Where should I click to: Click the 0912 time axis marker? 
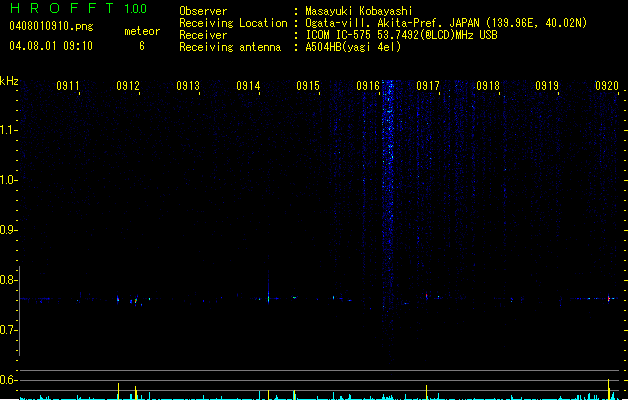click(x=128, y=85)
